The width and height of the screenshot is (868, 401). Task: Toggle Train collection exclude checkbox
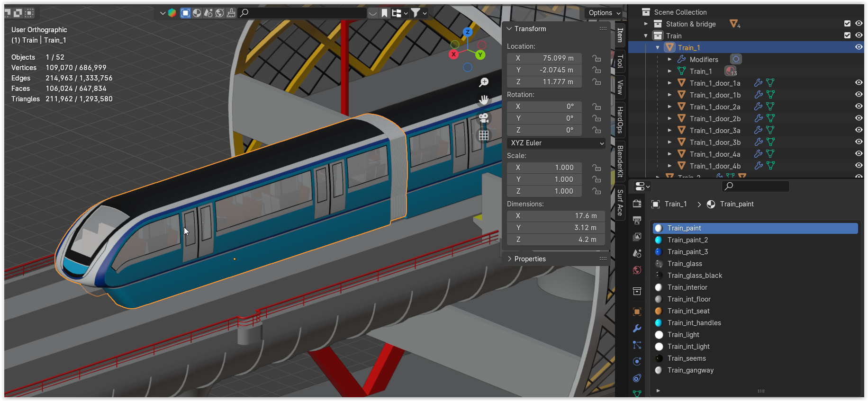pyautogui.click(x=847, y=36)
